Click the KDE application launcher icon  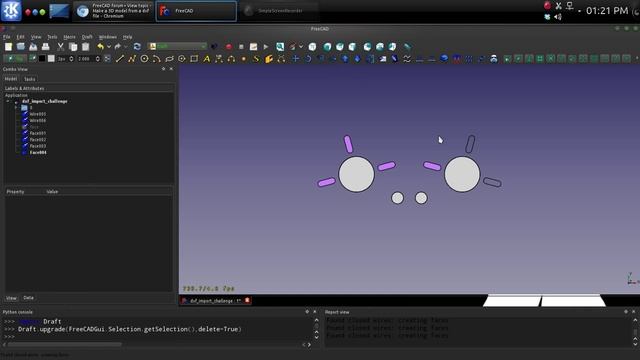pos(11,11)
